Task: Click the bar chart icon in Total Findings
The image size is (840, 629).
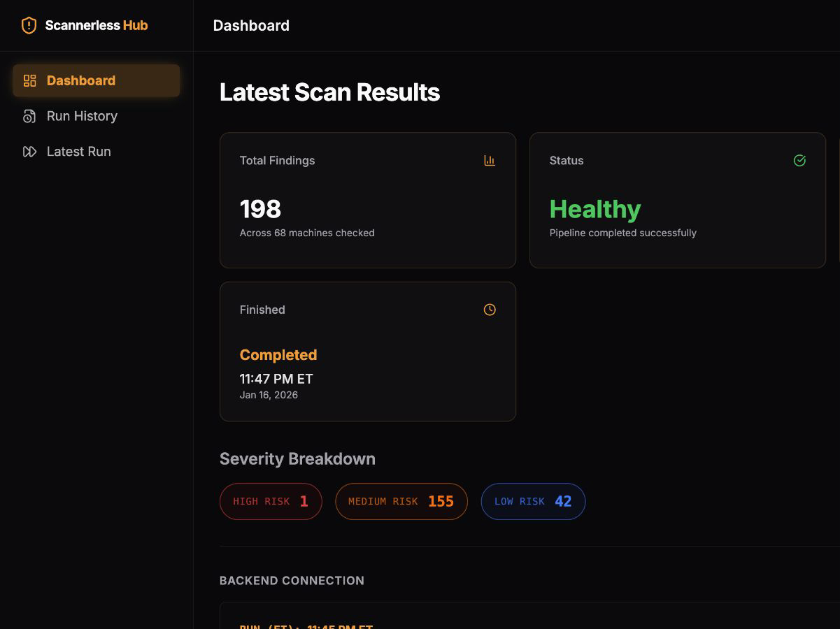Action: click(x=490, y=161)
